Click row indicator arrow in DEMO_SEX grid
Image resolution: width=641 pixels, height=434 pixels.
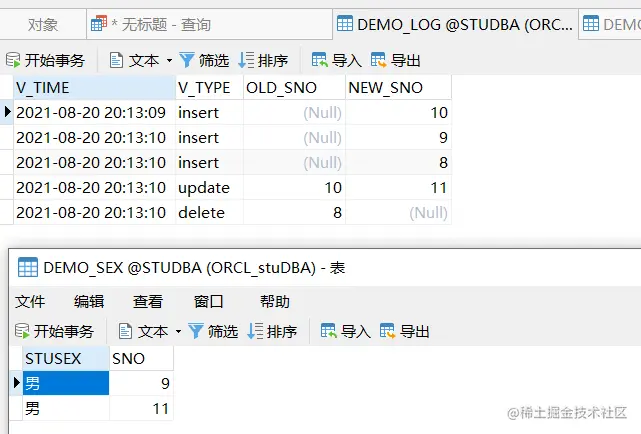click(16, 383)
